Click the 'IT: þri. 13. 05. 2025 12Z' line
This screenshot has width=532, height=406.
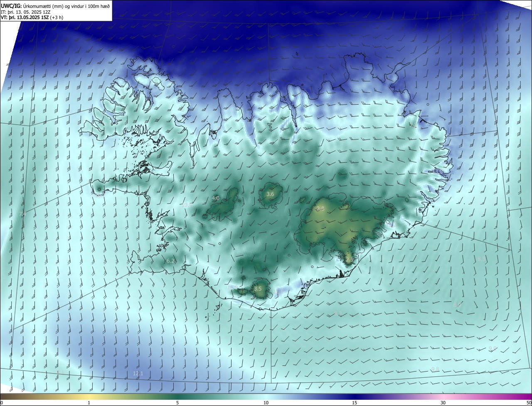[x=26, y=12]
